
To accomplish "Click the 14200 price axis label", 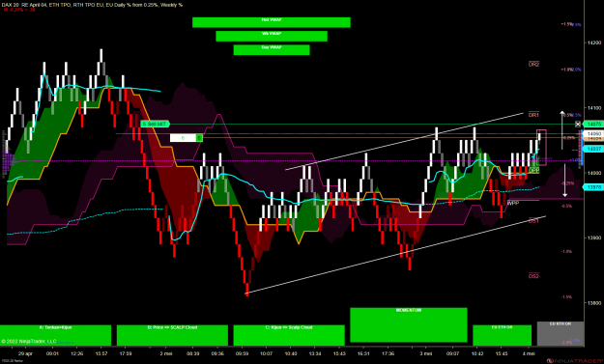I will (594, 42).
